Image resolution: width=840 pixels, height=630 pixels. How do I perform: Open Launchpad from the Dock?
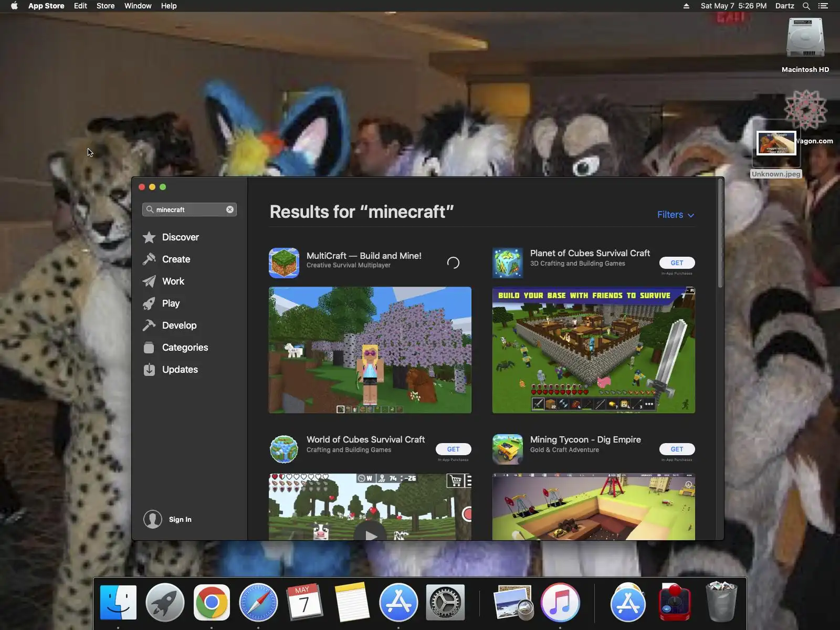pyautogui.click(x=165, y=602)
